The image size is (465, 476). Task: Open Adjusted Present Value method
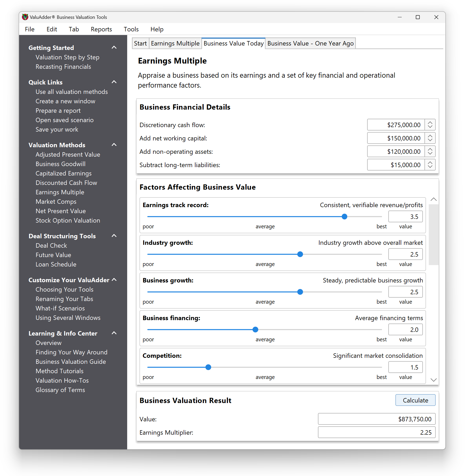coord(68,155)
